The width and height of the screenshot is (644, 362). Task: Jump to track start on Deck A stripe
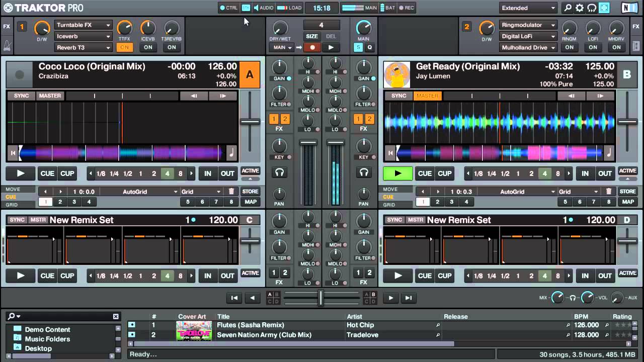[x=13, y=153]
